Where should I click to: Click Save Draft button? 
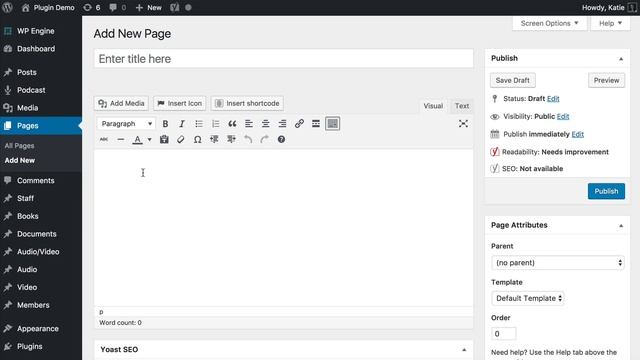coord(513,80)
